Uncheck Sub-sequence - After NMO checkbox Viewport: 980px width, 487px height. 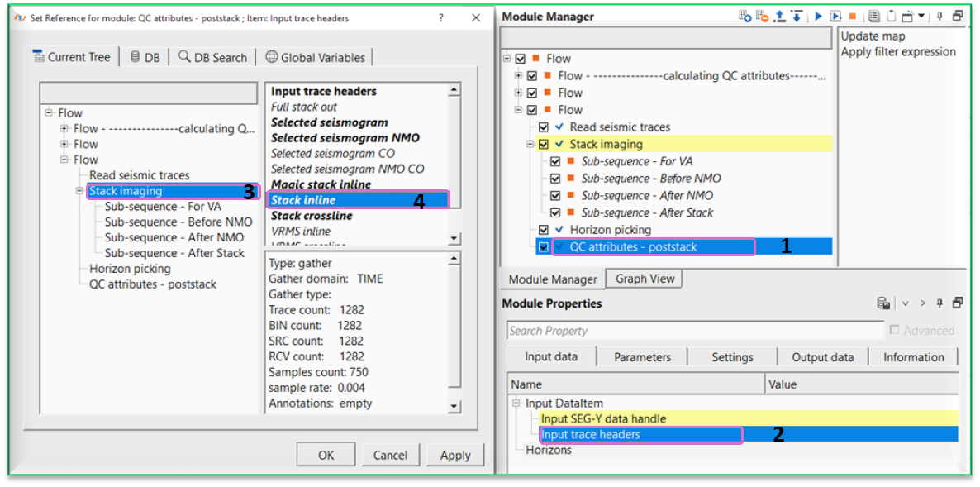555,195
